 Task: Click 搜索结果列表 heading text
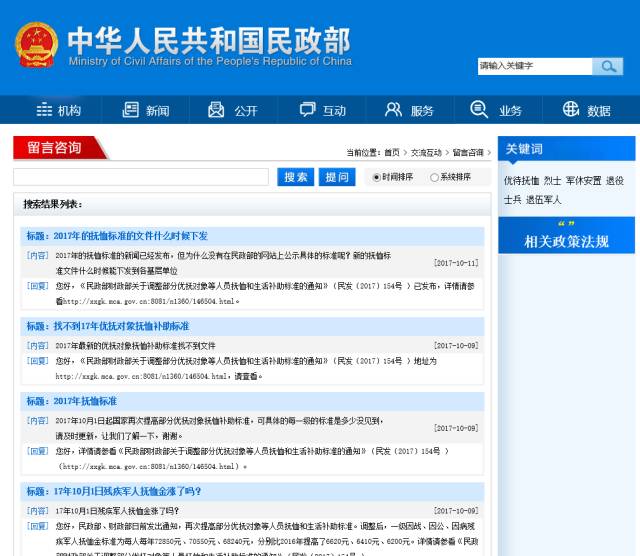(53, 204)
